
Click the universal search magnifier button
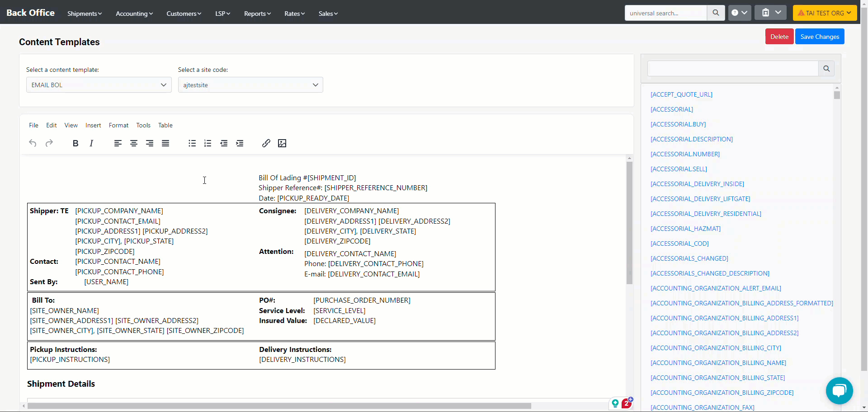point(716,13)
